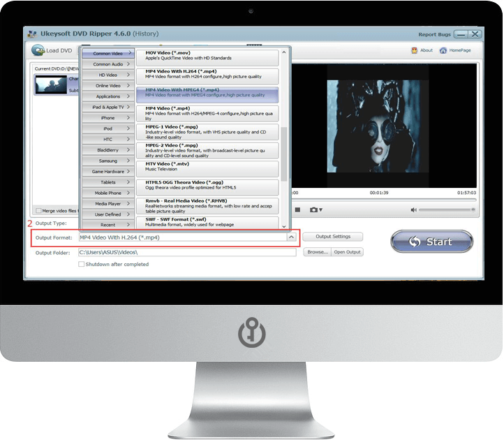Minimize the DVD Ripper window
Viewport: 504px width, 440px height.
[x=461, y=34]
